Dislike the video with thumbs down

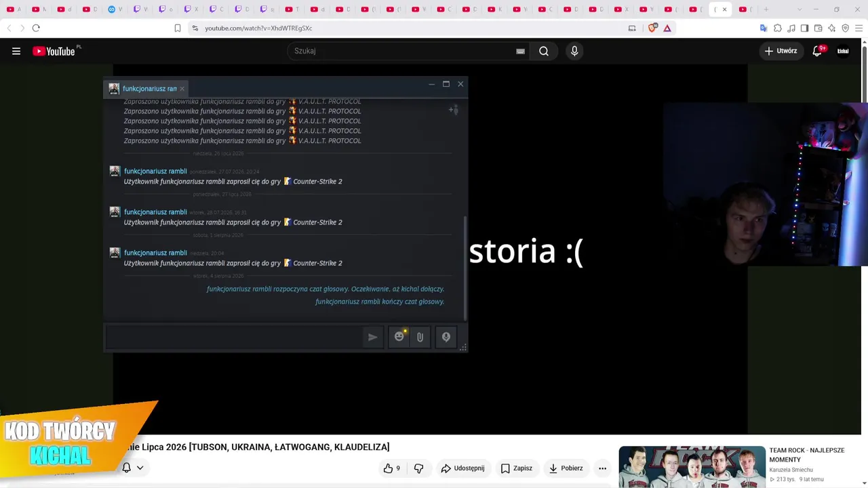click(418, 468)
